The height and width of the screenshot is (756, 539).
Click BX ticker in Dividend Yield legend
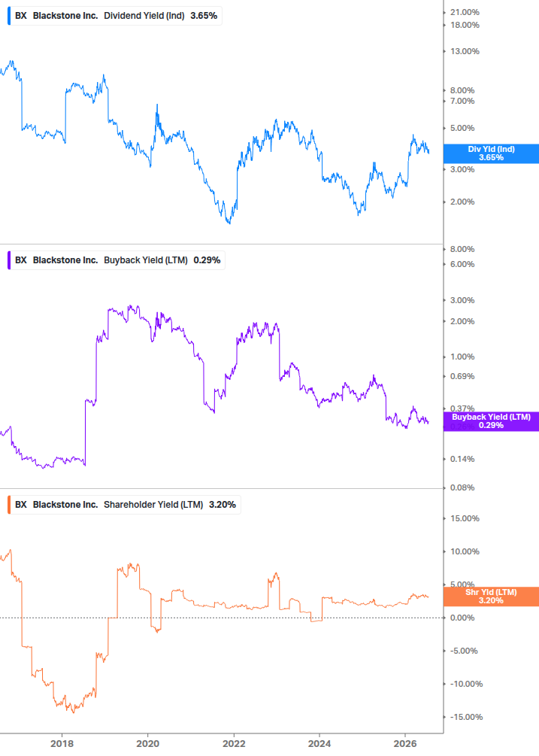(21, 16)
